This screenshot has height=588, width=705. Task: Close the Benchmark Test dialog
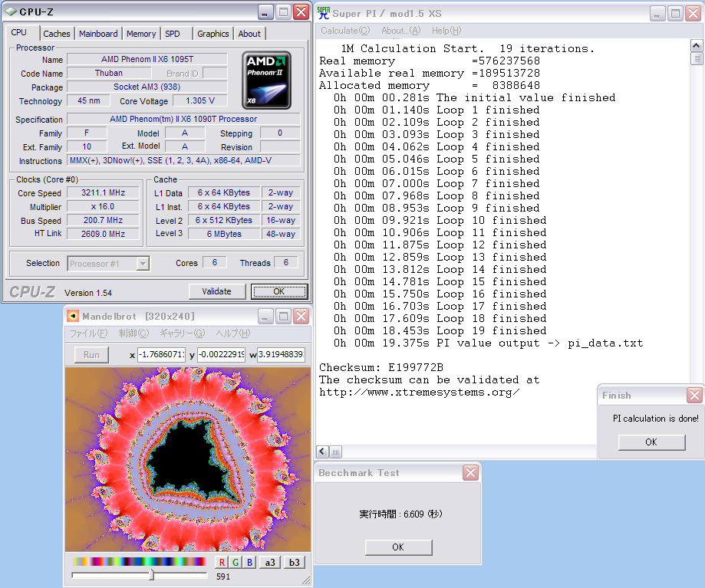click(471, 472)
